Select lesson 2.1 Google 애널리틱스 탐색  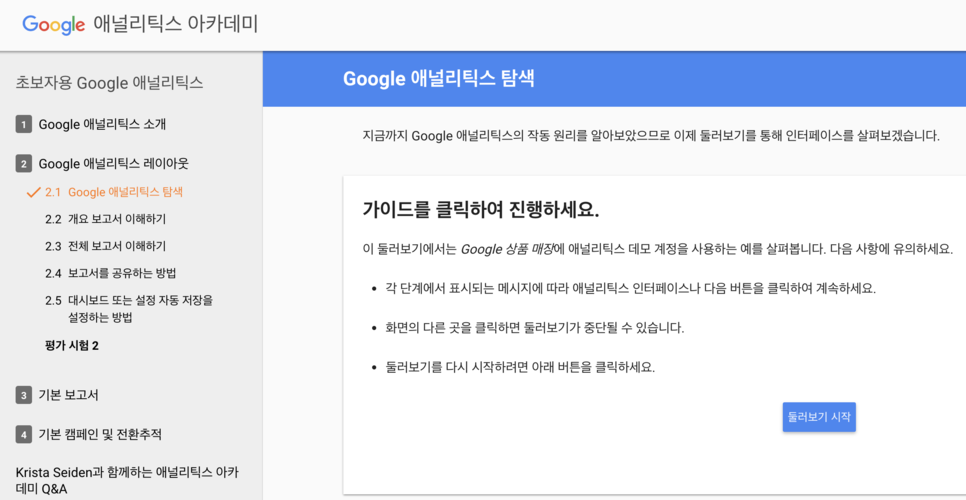tap(114, 192)
